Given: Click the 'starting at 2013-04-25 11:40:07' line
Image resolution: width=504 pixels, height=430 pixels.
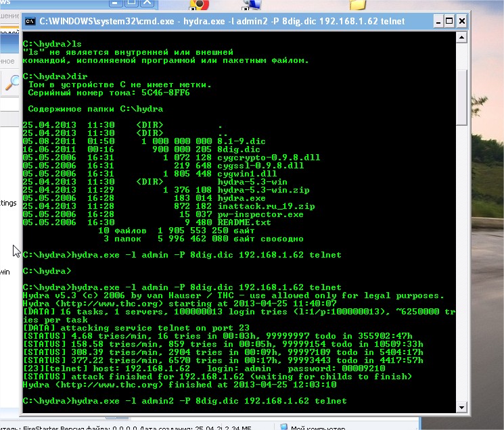Looking at the screenshot, I should point(180,304).
